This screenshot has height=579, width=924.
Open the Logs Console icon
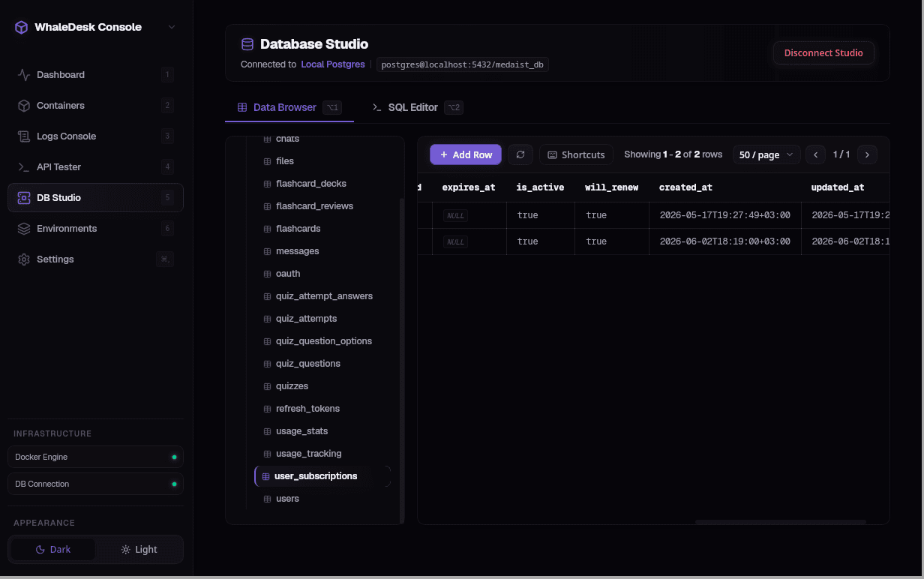tap(24, 136)
